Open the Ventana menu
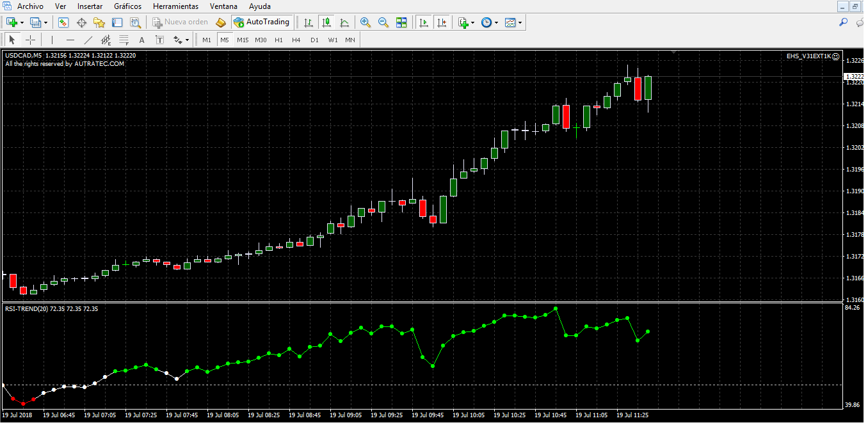Screen dimensions: 868x423 [x=223, y=6]
